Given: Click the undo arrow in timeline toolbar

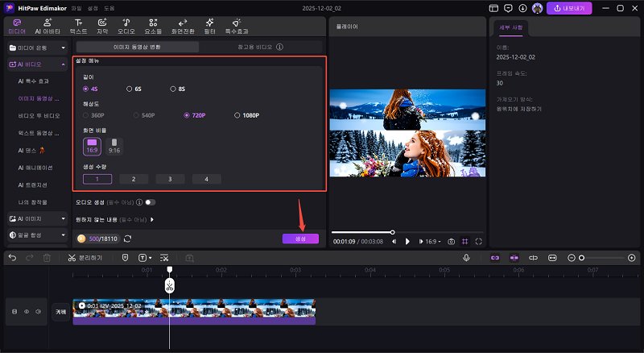Looking at the screenshot, I should 12,257.
